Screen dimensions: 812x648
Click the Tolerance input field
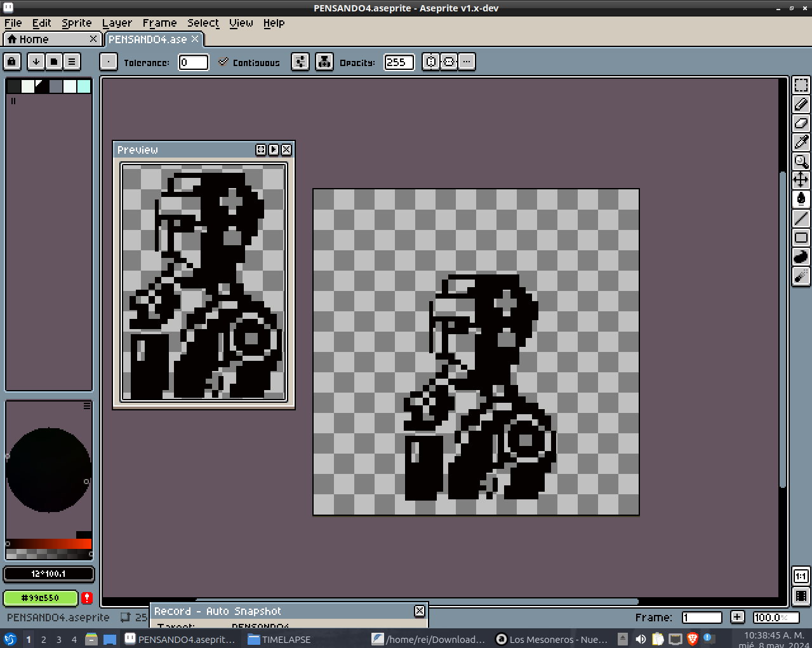click(194, 62)
